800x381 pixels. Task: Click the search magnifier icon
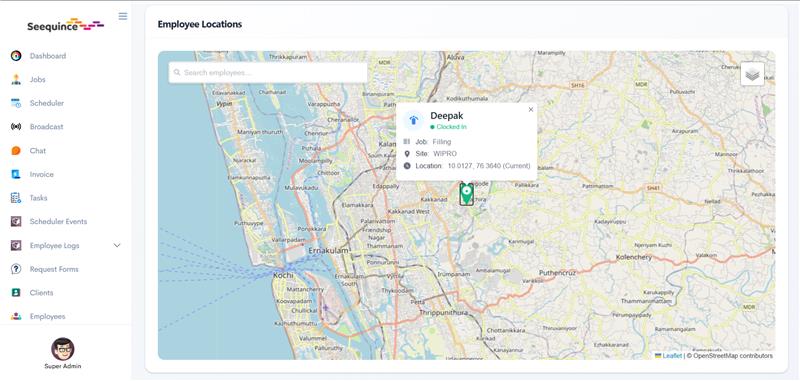coord(177,73)
